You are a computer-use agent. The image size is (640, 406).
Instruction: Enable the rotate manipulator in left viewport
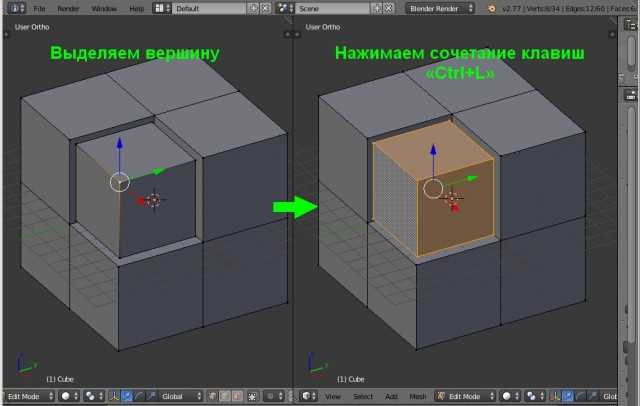click(139, 396)
